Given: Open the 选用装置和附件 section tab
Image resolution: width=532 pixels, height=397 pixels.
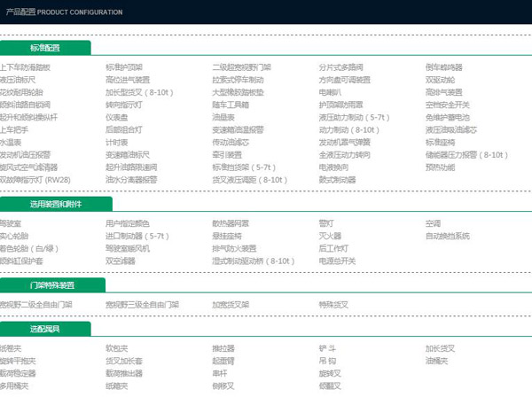Looking at the screenshot, I should 51,204.
